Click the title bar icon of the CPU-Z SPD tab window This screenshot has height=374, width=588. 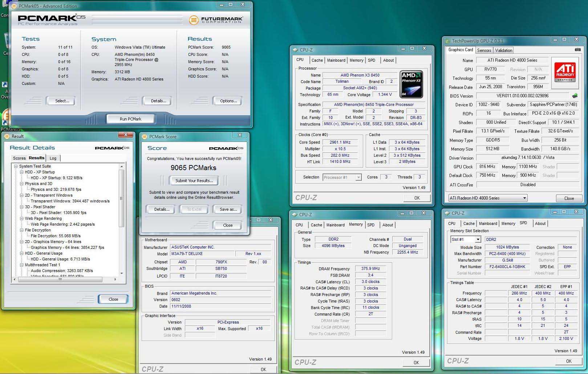click(x=447, y=213)
